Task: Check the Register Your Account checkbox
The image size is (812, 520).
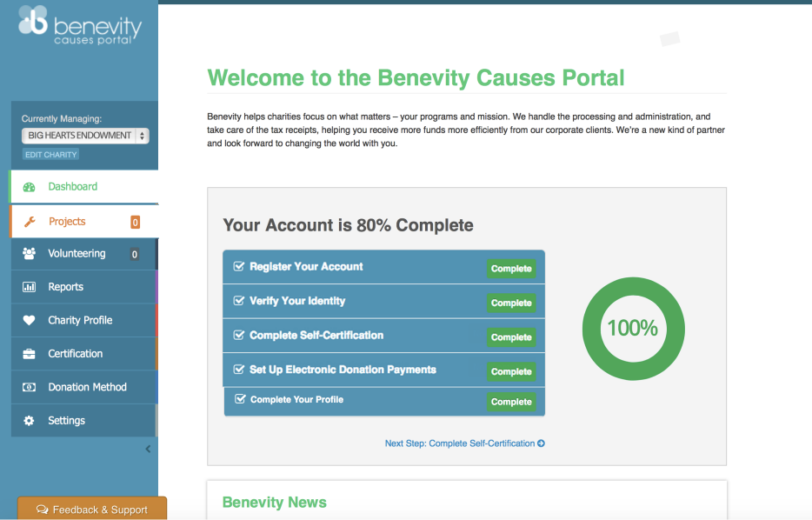Action: coord(238,265)
